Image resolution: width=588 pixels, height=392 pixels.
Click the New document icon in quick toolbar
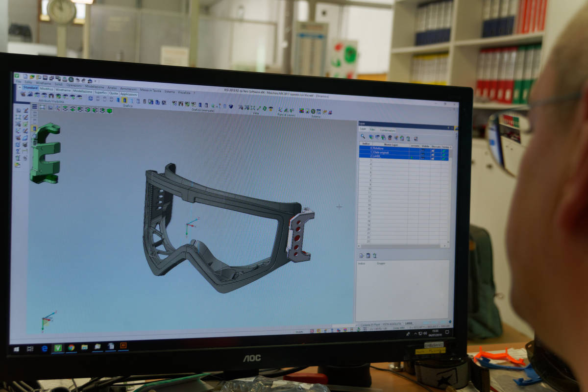tap(25, 76)
